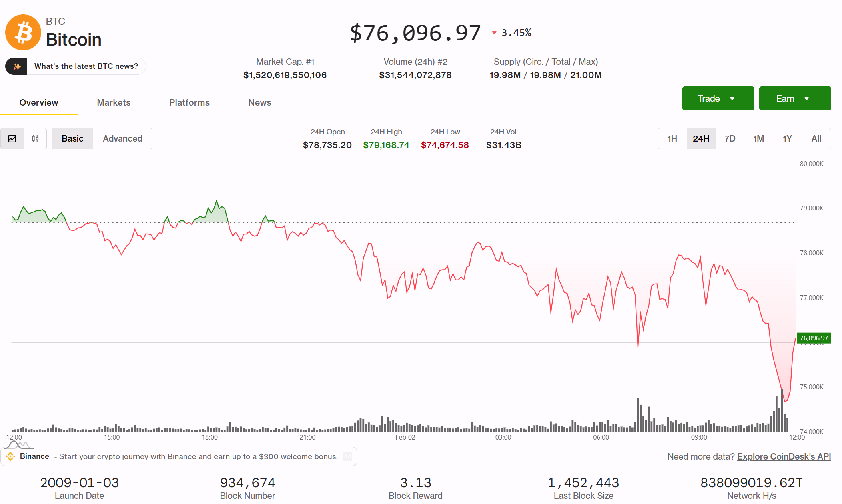
Task: Click the orange Bitcoin logo icon
Action: point(23,32)
